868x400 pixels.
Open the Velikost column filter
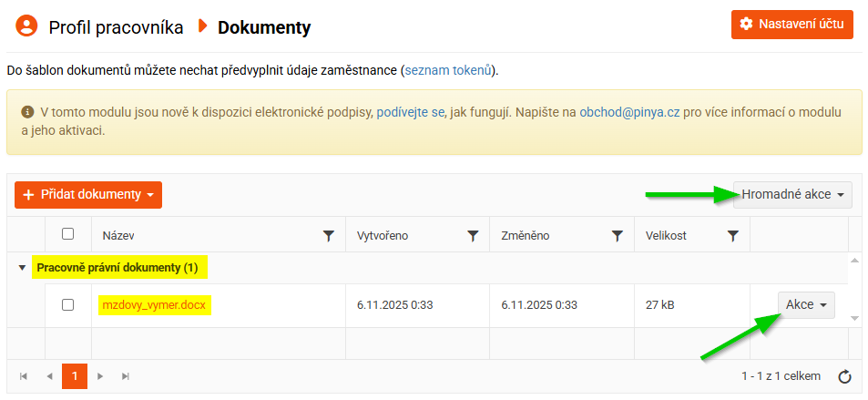coord(733,236)
